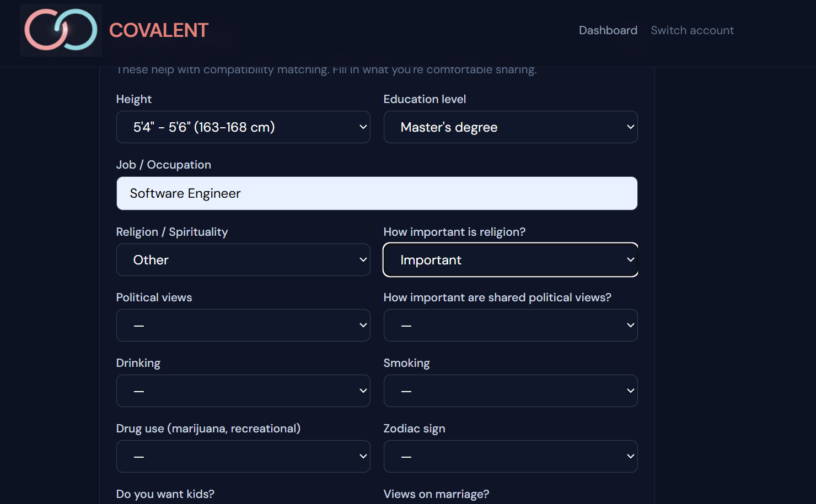Click the chevron arrow on Smoking field
This screenshot has width=816, height=504.
click(631, 391)
